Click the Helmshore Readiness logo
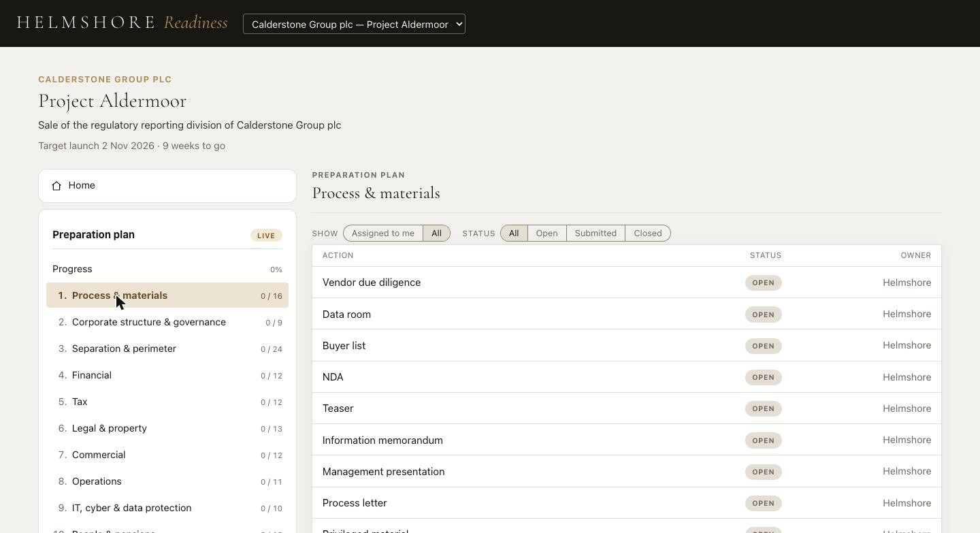Viewport: 980px width, 533px height. point(122,22)
